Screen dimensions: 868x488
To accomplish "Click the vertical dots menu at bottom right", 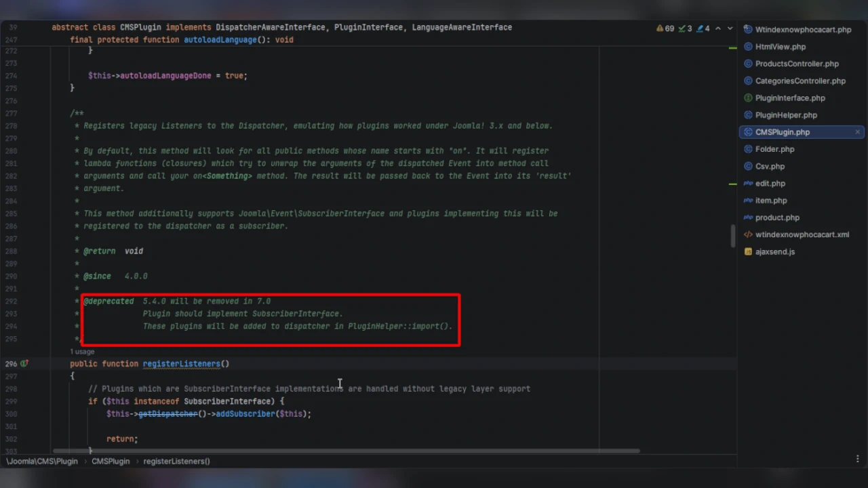I will pyautogui.click(x=858, y=460).
